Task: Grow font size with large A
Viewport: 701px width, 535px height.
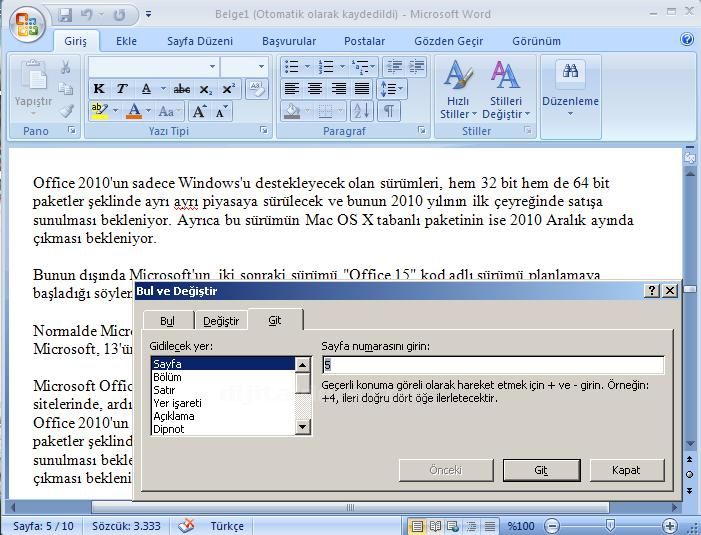Action: click(199, 111)
